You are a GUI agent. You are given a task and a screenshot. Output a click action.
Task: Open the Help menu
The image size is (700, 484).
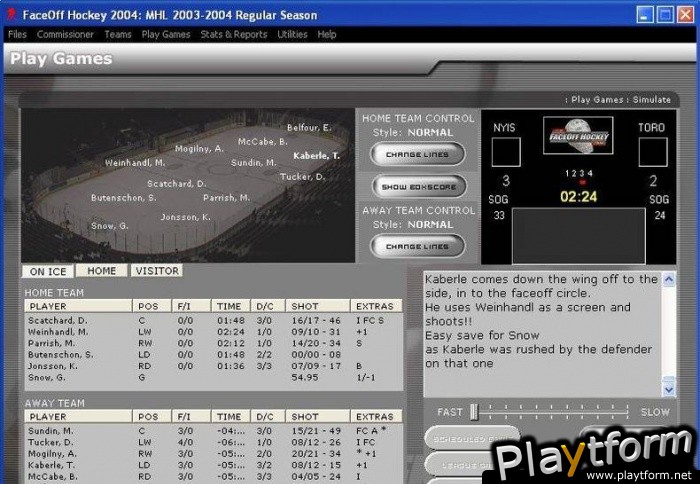[326, 34]
